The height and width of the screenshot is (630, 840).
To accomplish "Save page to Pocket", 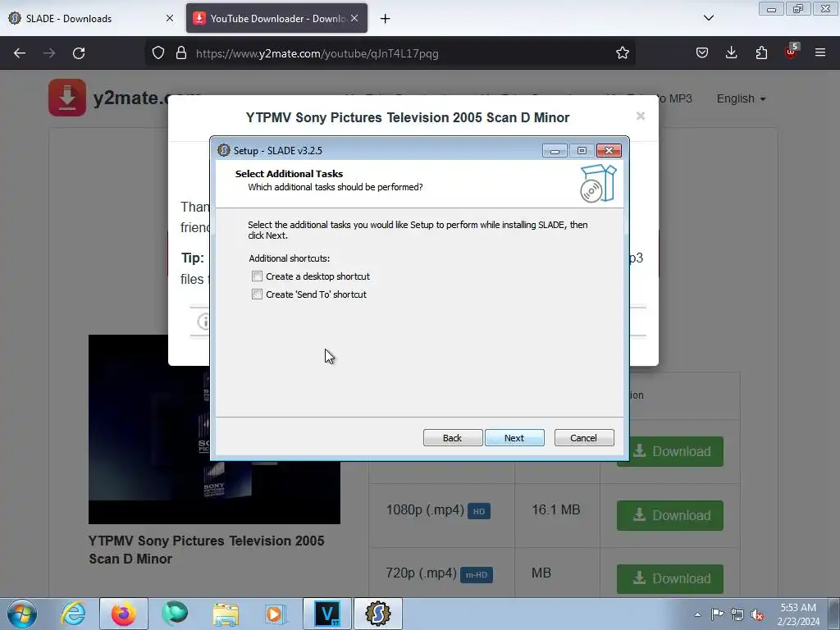I will pyautogui.click(x=702, y=53).
